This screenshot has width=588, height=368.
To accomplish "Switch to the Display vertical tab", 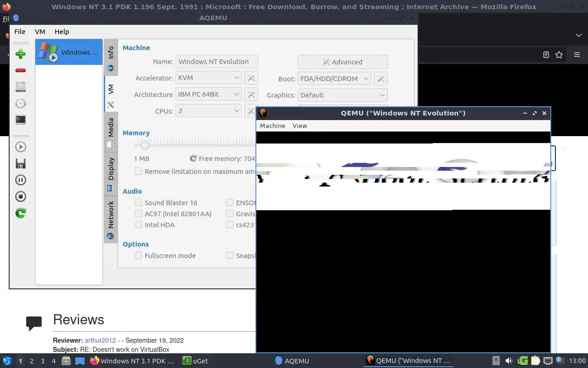I will (111, 173).
